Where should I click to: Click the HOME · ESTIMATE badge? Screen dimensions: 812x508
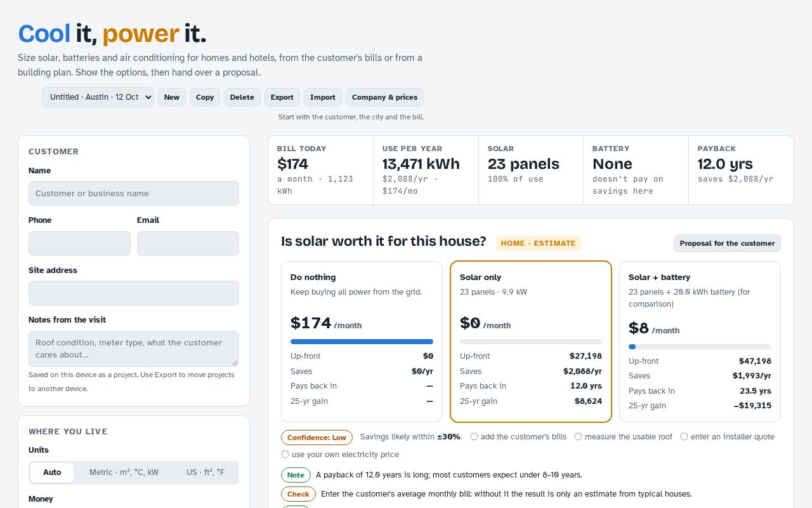(x=538, y=243)
